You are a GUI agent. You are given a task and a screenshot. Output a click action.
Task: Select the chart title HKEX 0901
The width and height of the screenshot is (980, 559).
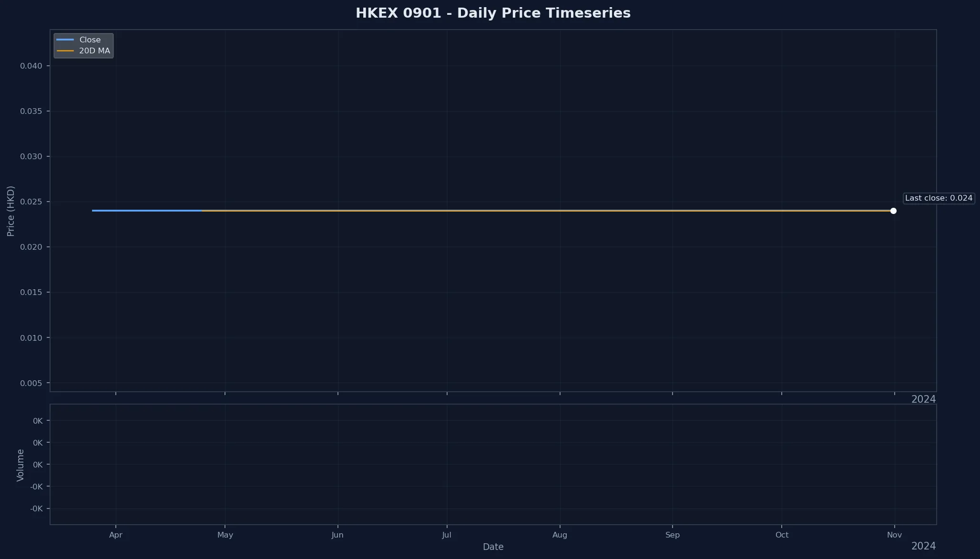(x=493, y=13)
